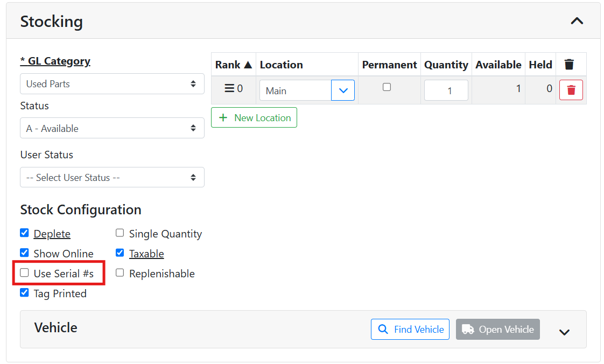Delete the Main location row with red trash icon
Viewport: 604px width, 364px height.
(x=571, y=90)
